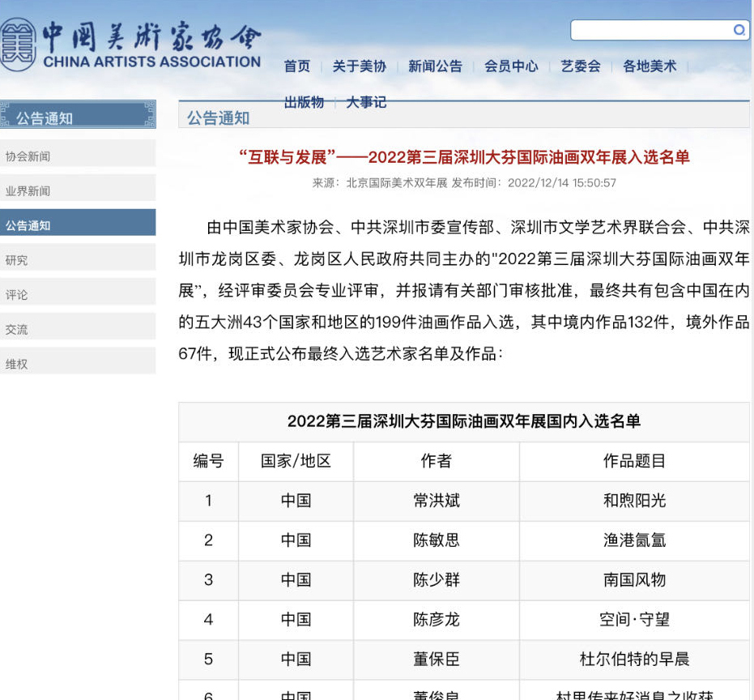The height and width of the screenshot is (700, 754).
Task: Open the 首页 navigation item
Action: [297, 66]
